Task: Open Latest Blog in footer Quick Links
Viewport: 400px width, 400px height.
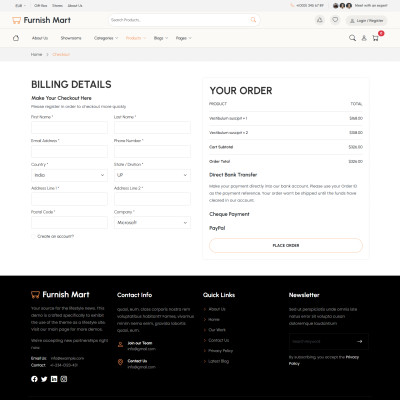Action: point(219,361)
